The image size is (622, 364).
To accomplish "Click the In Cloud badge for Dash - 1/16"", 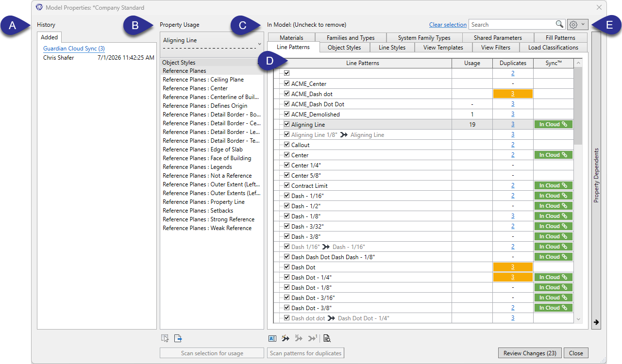I will pyautogui.click(x=554, y=196).
